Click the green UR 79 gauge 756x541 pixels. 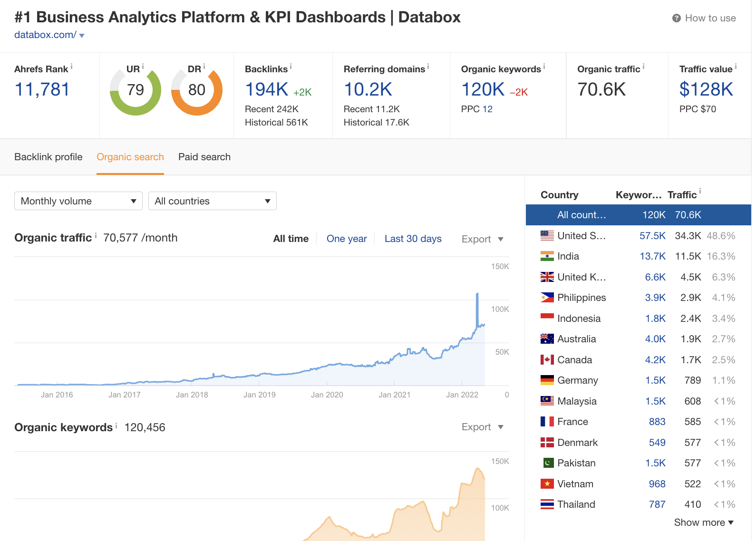[136, 90]
